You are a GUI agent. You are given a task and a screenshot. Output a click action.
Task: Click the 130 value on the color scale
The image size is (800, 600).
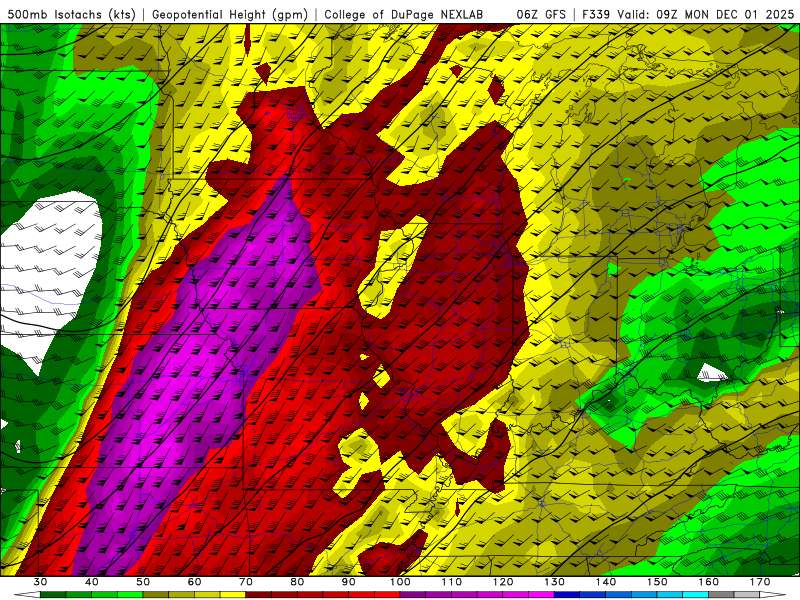point(555,582)
